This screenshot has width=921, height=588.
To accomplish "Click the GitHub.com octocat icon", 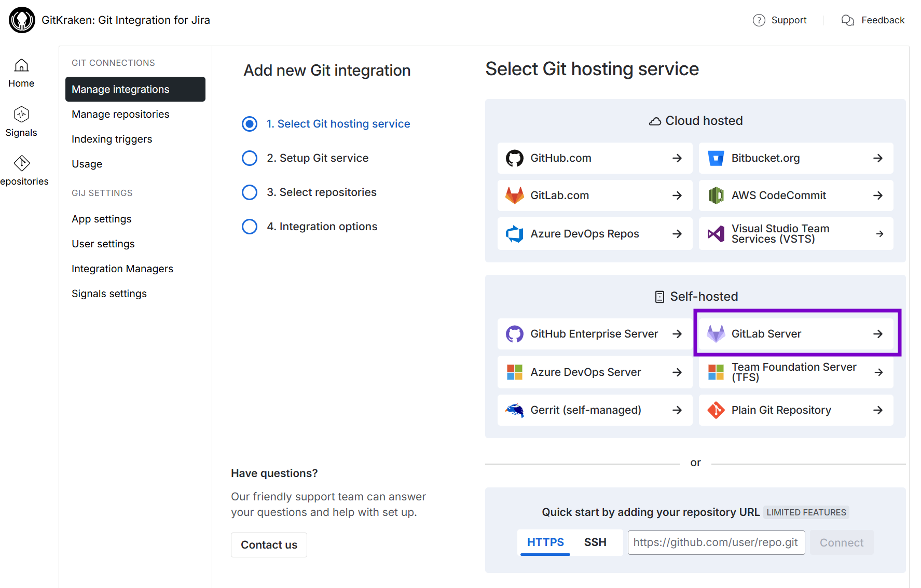I will click(x=514, y=158).
